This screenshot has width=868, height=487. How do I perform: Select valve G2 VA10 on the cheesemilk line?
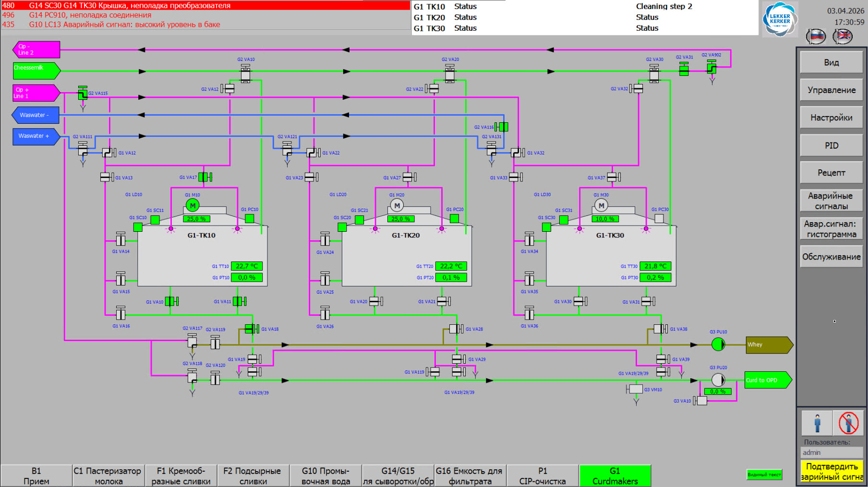[x=245, y=74]
